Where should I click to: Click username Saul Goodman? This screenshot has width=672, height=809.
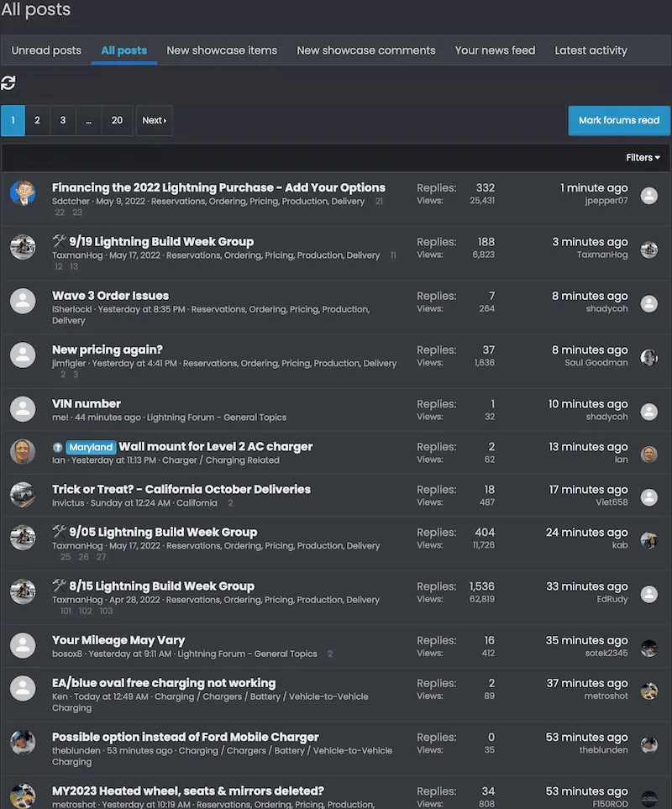coord(596,363)
